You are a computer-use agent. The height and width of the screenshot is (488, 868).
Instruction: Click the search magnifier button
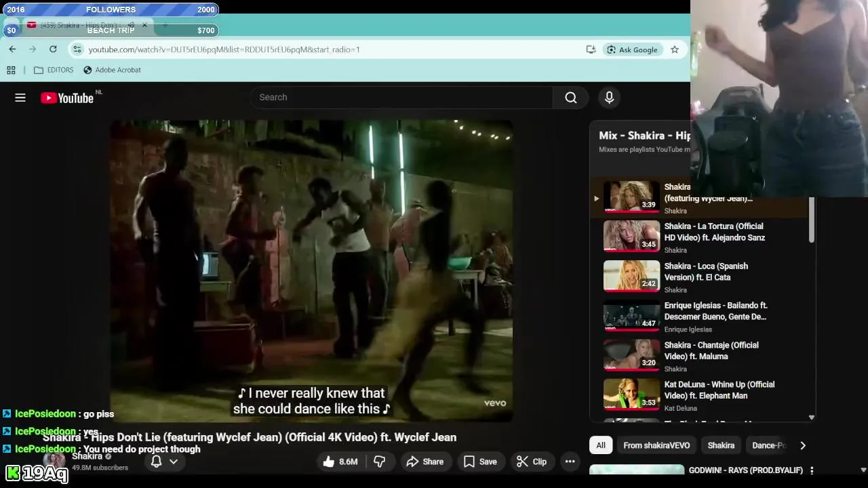571,98
